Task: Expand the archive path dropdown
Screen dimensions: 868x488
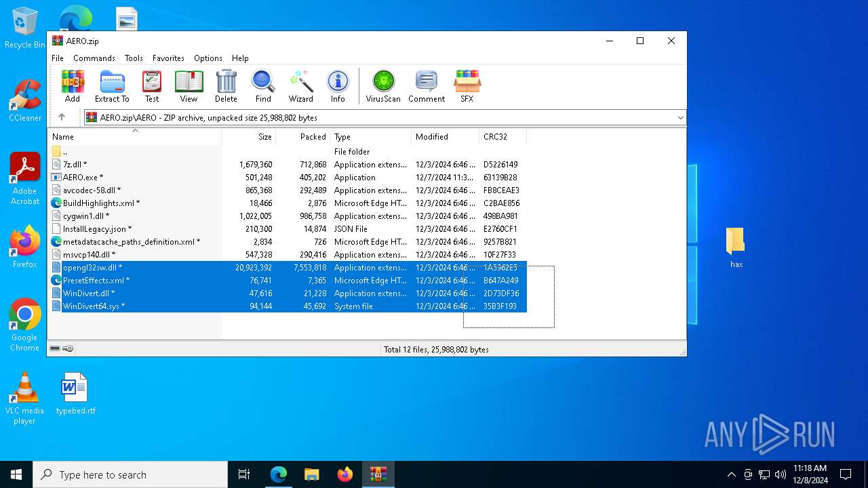Action: click(x=680, y=118)
